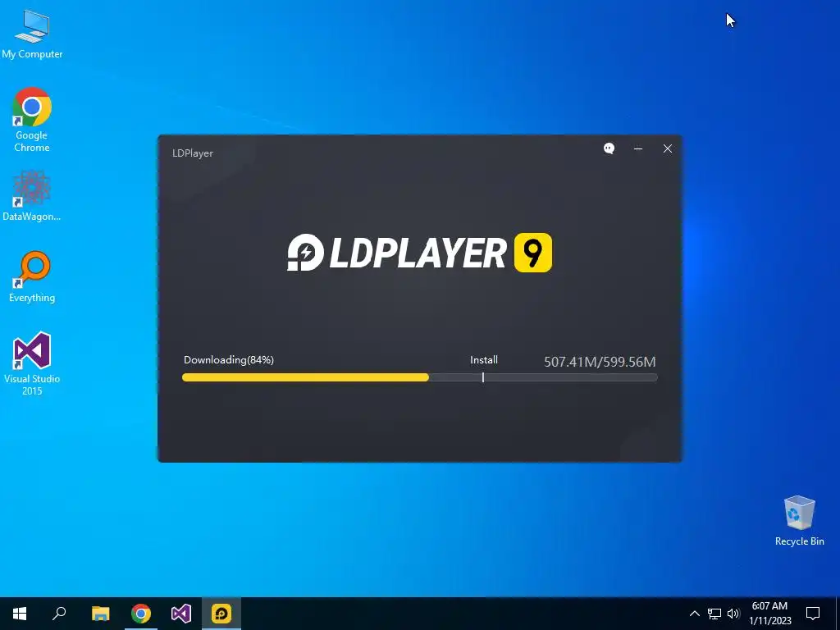
Task: Open the network status tray icon
Action: pyautogui.click(x=714, y=614)
